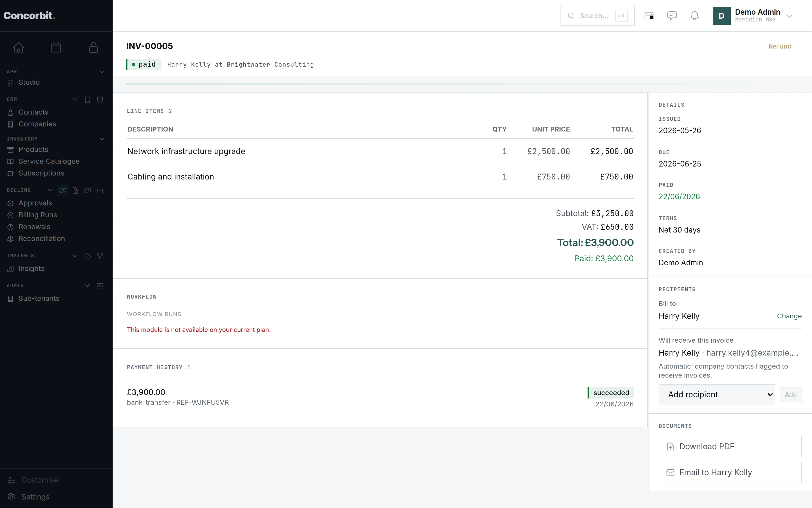Click the harry.kelly4@example email text

(x=752, y=353)
